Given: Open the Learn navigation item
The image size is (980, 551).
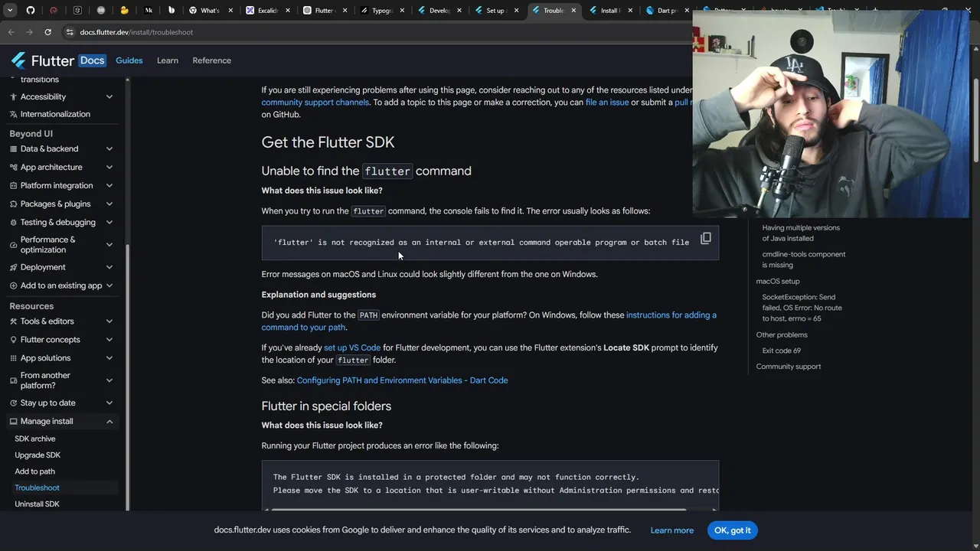Looking at the screenshot, I should click(x=168, y=60).
